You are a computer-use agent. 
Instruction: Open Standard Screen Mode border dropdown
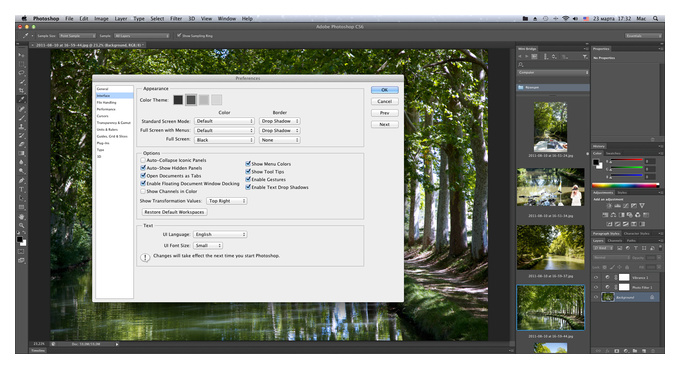coord(280,121)
